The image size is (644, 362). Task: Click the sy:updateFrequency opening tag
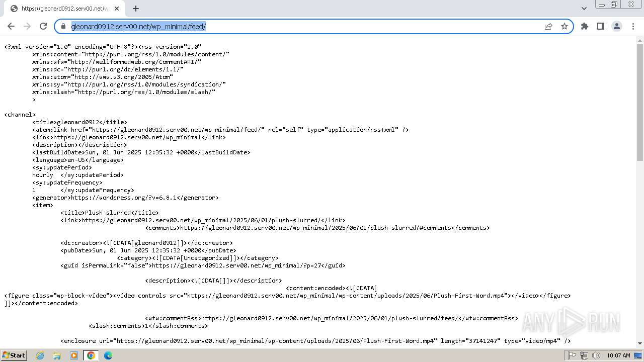pos(67,183)
